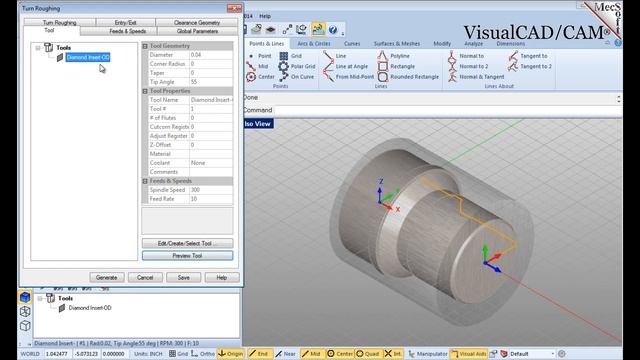Image resolution: width=640 pixels, height=360 pixels.
Task: Select the Polyline tool
Action: [x=393, y=56]
